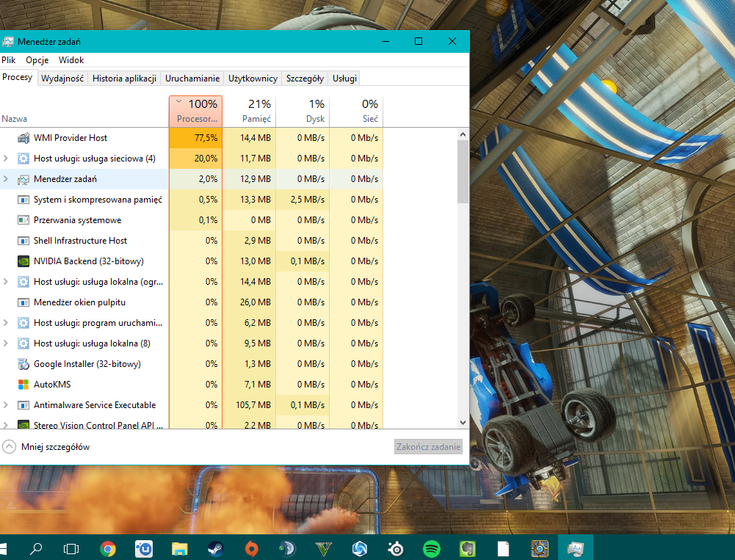Screen dimensions: 735x560
Task: Switch to the Wydajność tab
Action: click(x=62, y=79)
